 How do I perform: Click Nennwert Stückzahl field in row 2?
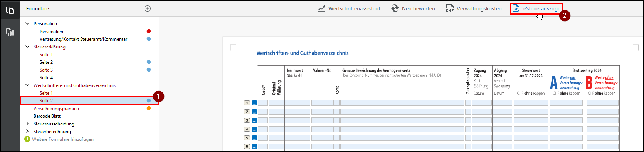pyautogui.click(x=298, y=112)
